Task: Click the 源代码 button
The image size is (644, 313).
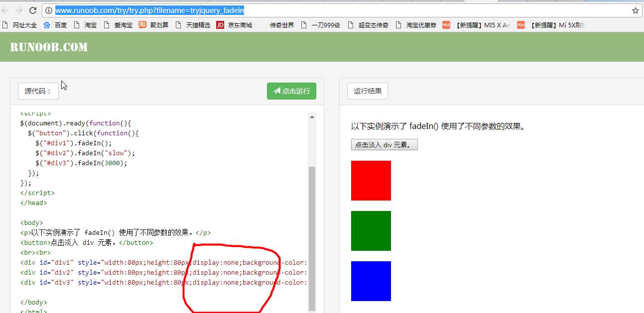Action: 38,91
